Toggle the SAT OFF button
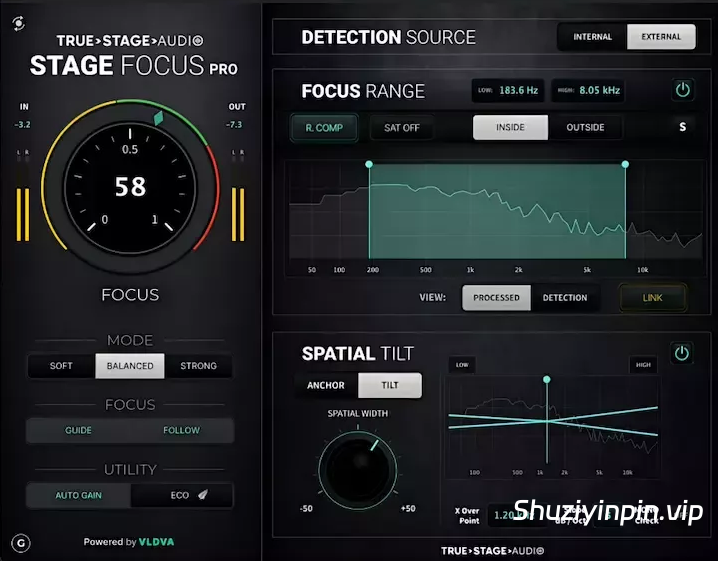This screenshot has width=718, height=561. click(x=402, y=128)
